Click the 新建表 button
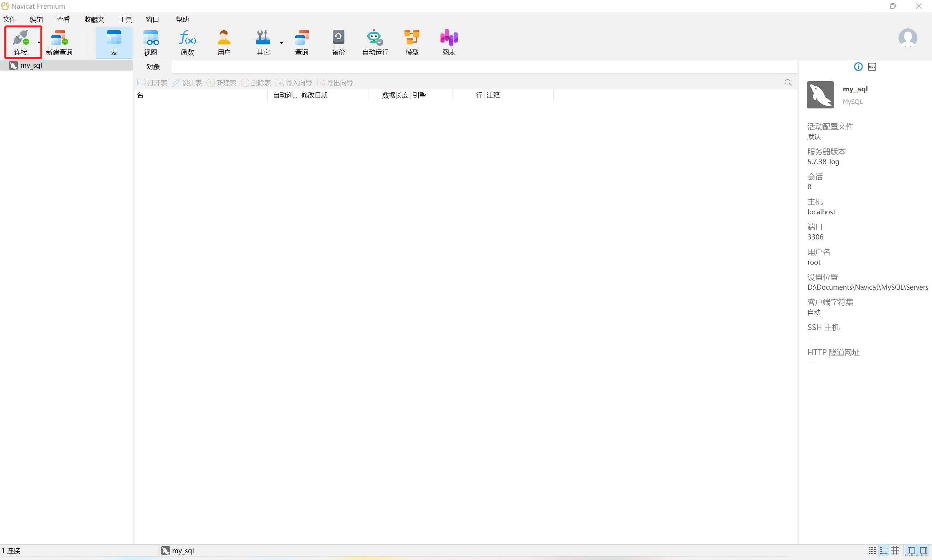 coord(222,83)
